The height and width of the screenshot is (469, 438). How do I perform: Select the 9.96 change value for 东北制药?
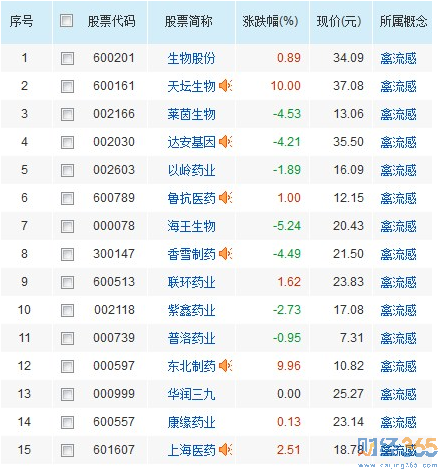click(289, 366)
